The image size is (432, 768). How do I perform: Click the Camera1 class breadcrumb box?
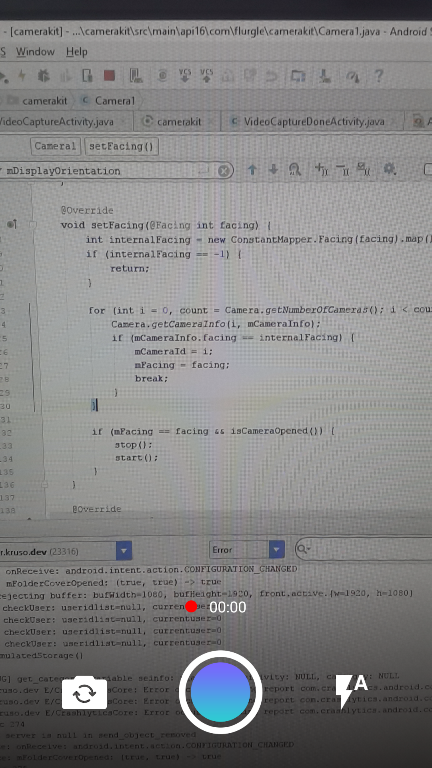[x=55, y=146]
